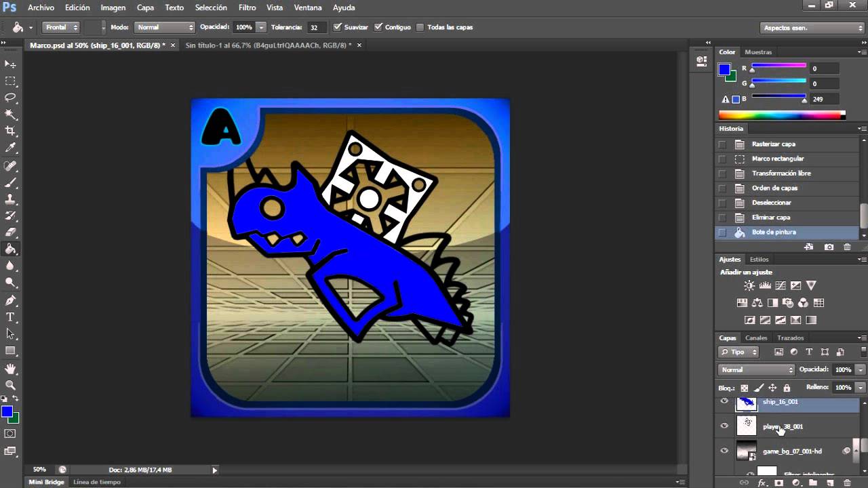The height and width of the screenshot is (488, 868).
Task: Select the Hand tool
Action: pos(10,369)
